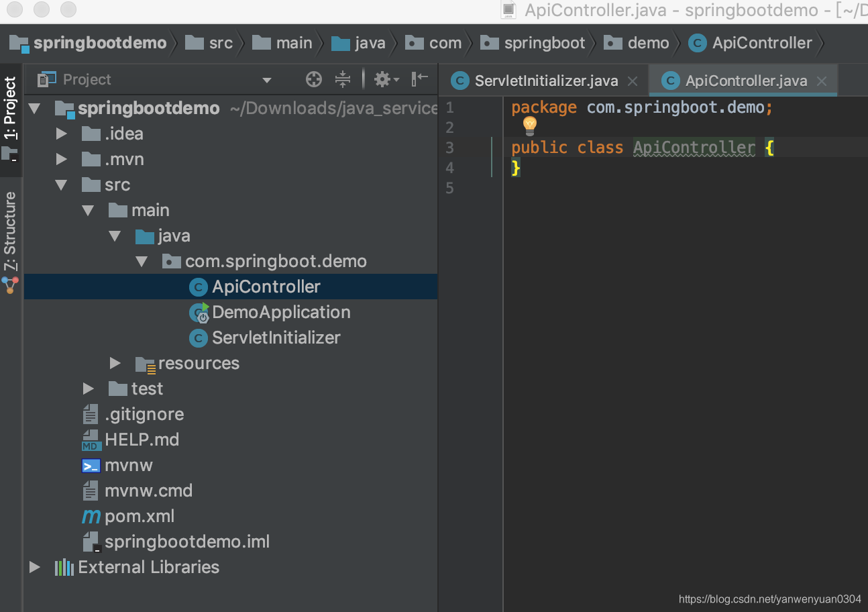Image resolution: width=868 pixels, height=612 pixels.
Task: Click line number 5 in gutter
Action: tap(449, 188)
